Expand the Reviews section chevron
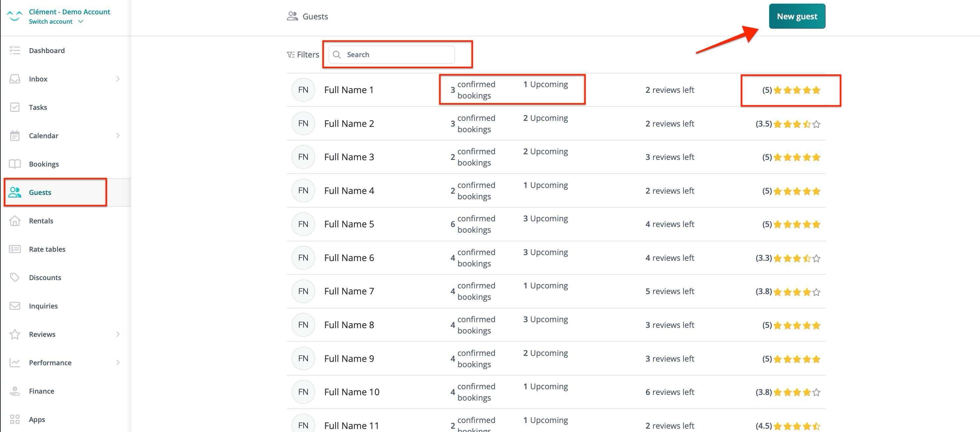The width and height of the screenshot is (980, 432). click(x=118, y=334)
